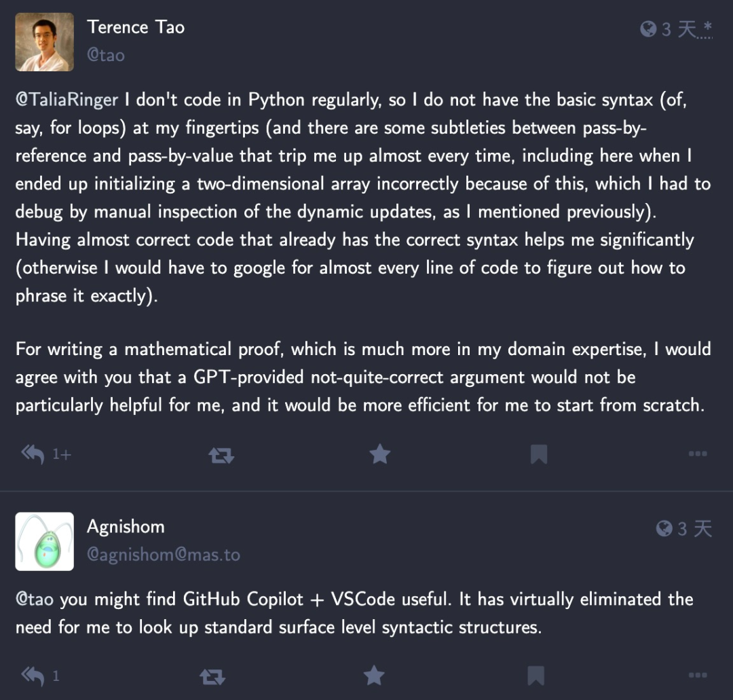Click the @TaliaRinger mention link
The image size is (733, 700).
(67, 100)
